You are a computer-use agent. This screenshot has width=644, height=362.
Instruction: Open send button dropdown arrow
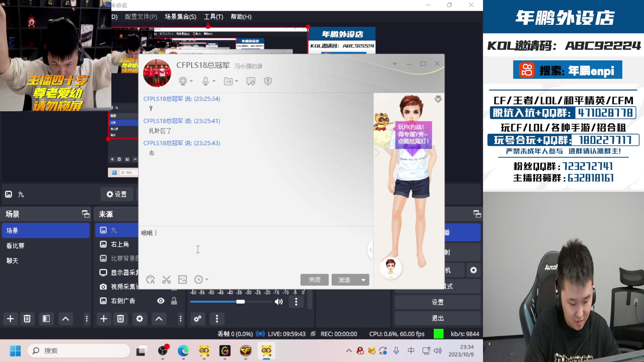[x=363, y=280]
